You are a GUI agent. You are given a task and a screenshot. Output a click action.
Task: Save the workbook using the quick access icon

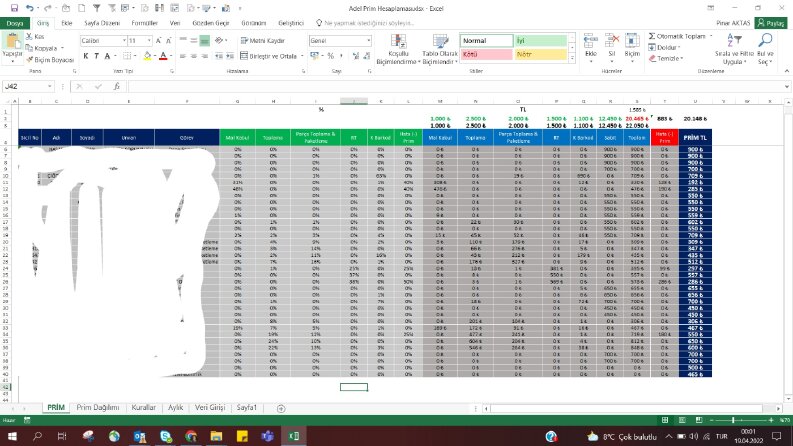pos(14,8)
